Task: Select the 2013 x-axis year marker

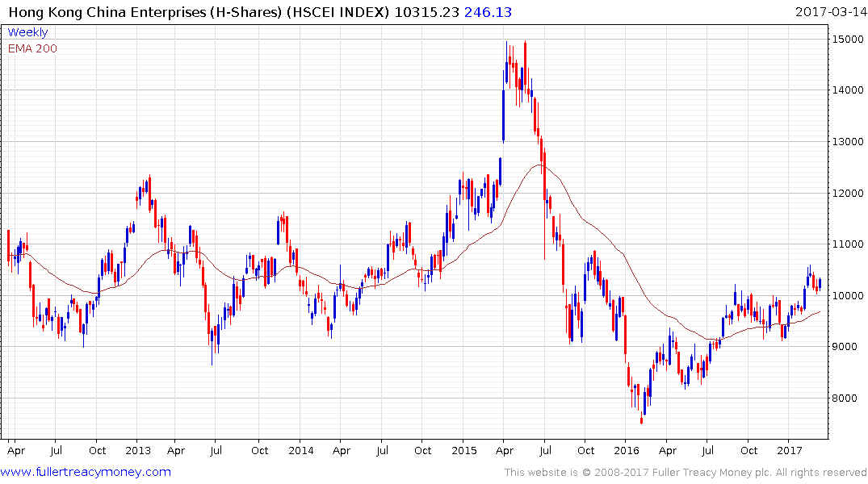Action: coord(138,450)
